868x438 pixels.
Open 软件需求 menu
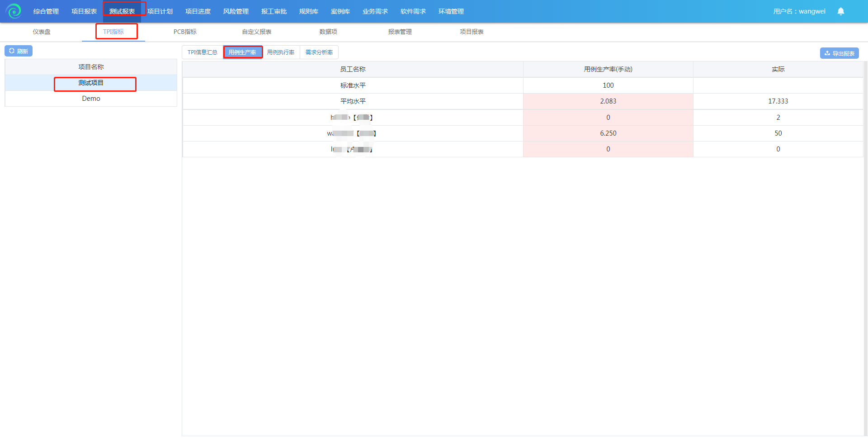click(413, 11)
